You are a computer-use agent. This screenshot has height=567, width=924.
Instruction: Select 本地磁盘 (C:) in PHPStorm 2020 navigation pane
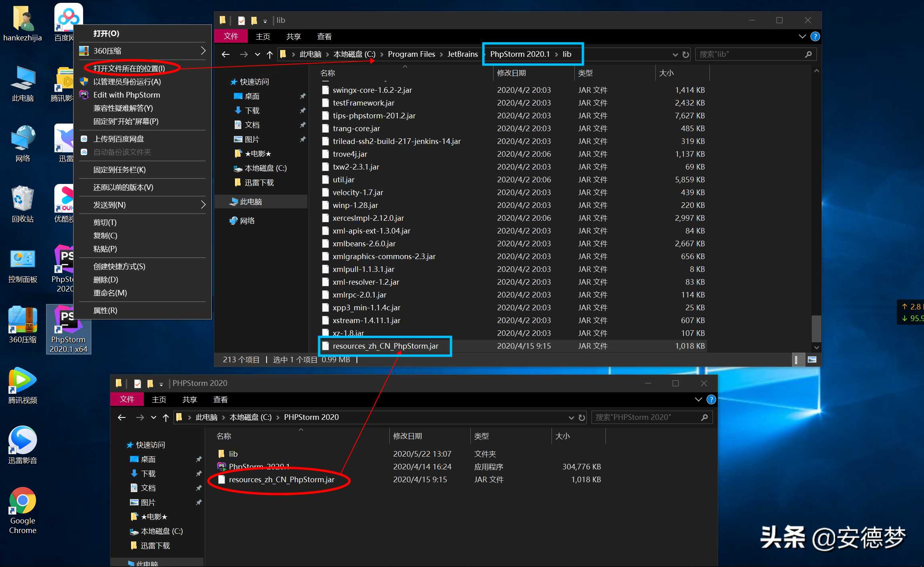click(157, 531)
